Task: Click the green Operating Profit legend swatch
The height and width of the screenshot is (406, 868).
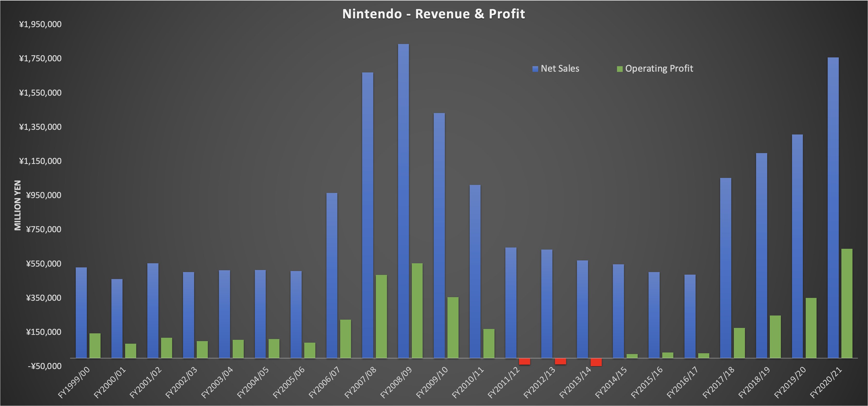Action: (620, 69)
